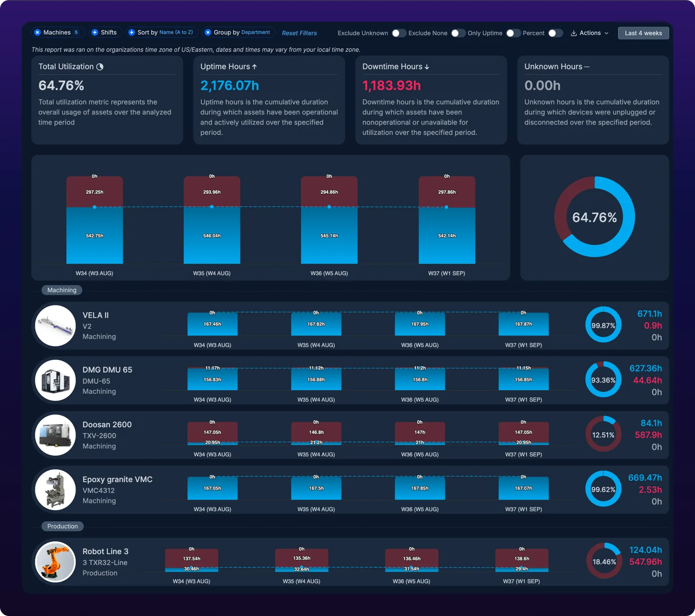Screen dimensions: 695x616
Task: Collapse the Production department group label
Action: pyautogui.click(x=62, y=526)
